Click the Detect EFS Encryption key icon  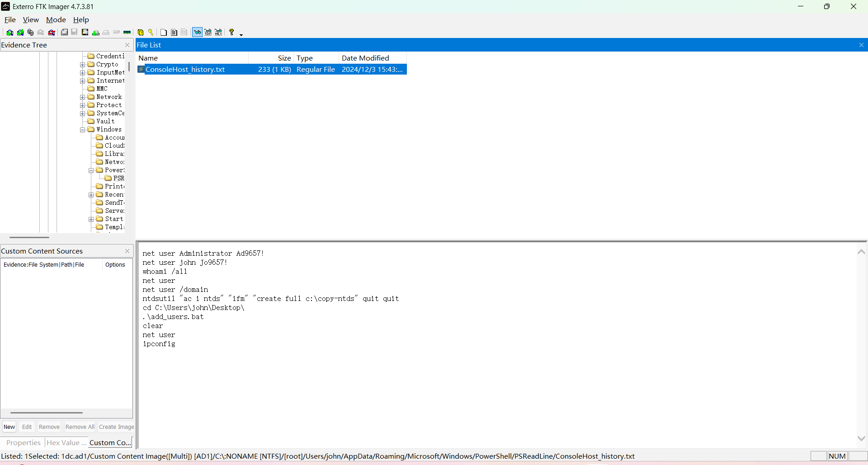click(x=151, y=33)
